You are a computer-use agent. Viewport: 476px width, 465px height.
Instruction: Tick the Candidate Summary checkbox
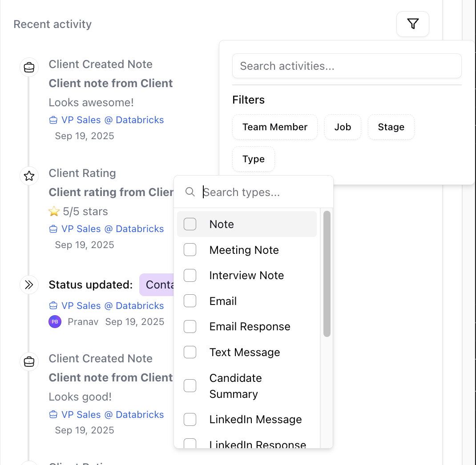(x=190, y=386)
